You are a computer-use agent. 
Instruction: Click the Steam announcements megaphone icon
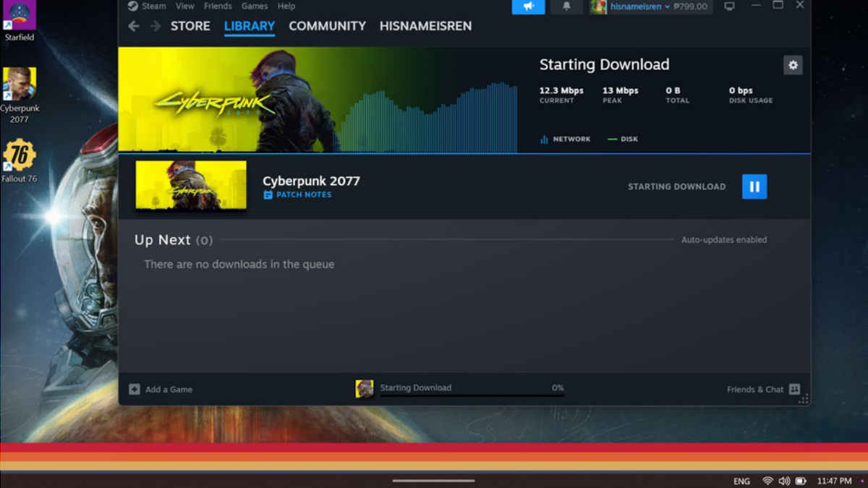pyautogui.click(x=529, y=6)
